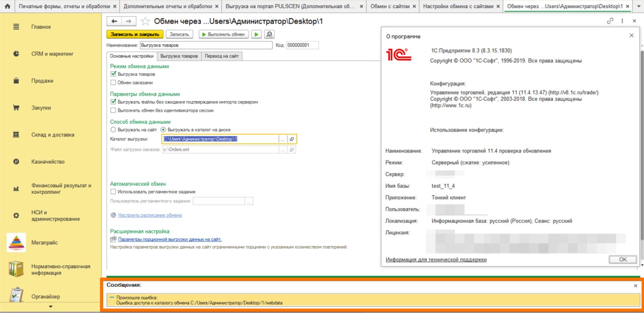Click the Наименование input field
644x313 pixels.
206,45
